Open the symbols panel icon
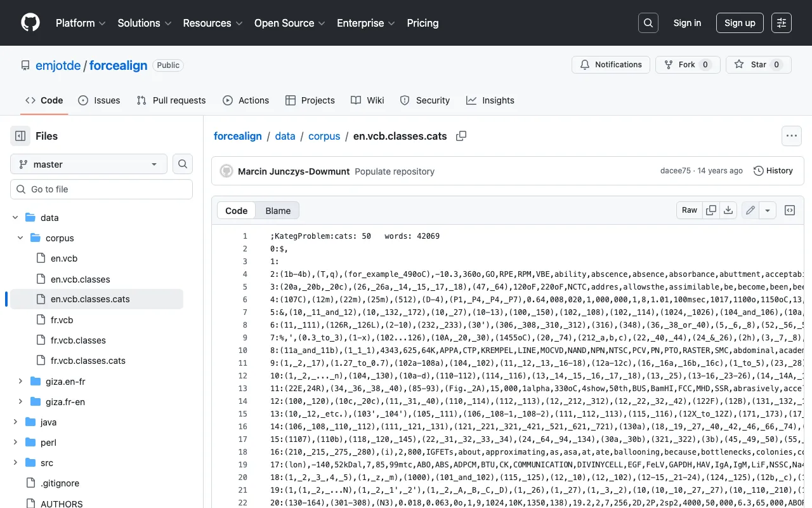Image resolution: width=812 pixels, height=508 pixels. pyautogui.click(x=790, y=210)
